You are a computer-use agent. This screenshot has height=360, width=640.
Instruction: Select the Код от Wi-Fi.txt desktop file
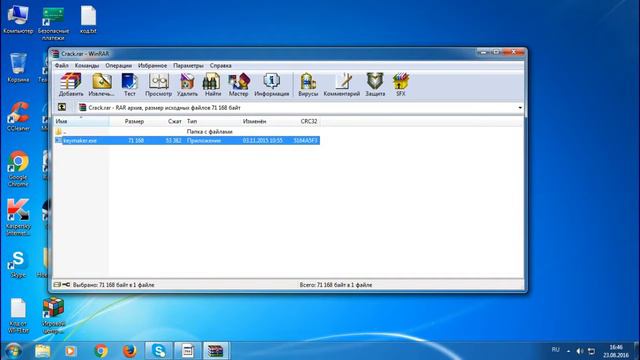(x=18, y=316)
